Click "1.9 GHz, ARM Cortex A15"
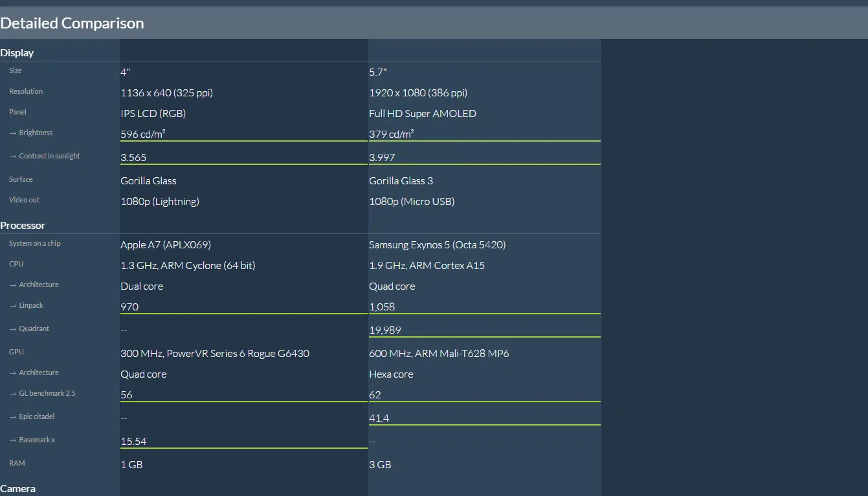Viewport: 868px width, 496px height. click(x=427, y=265)
